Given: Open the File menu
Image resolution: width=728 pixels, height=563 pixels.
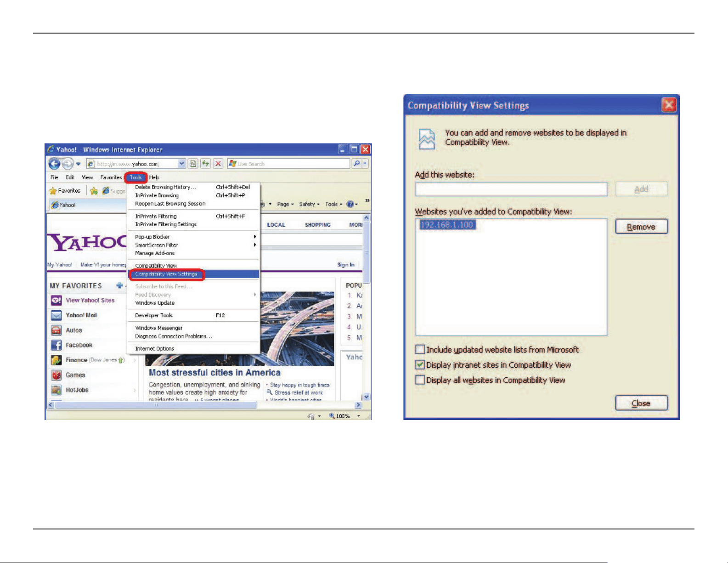Looking at the screenshot, I should pos(54,177).
